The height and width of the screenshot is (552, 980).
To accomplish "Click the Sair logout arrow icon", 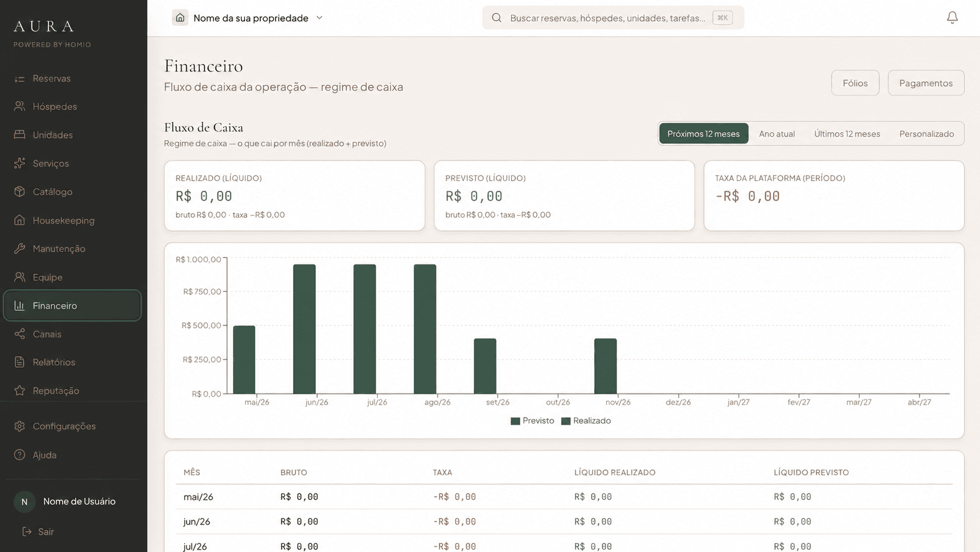I will point(26,531).
